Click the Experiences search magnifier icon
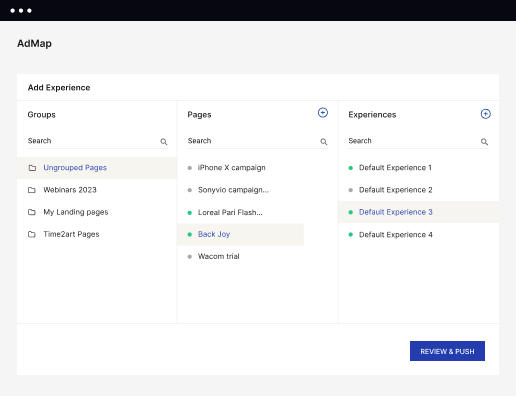The height and width of the screenshot is (396, 516). 484,142
